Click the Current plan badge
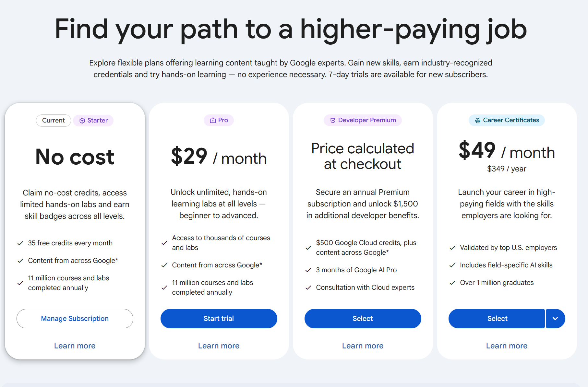The image size is (588, 387). [54, 121]
